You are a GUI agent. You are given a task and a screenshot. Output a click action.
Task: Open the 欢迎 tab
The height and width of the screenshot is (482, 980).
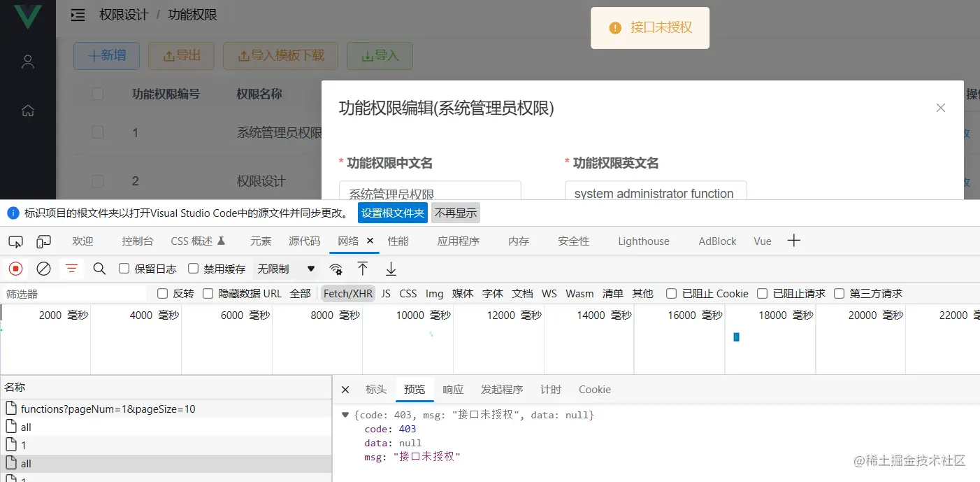82,241
